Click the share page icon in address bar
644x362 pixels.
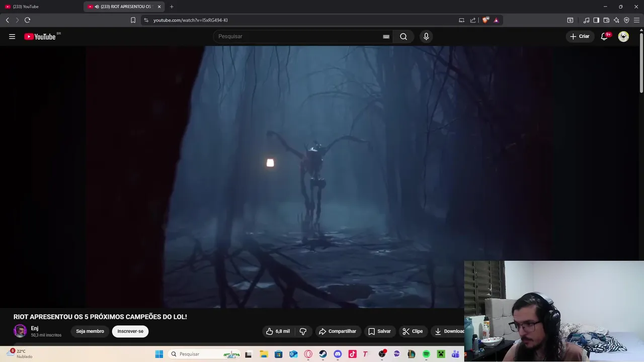click(473, 20)
